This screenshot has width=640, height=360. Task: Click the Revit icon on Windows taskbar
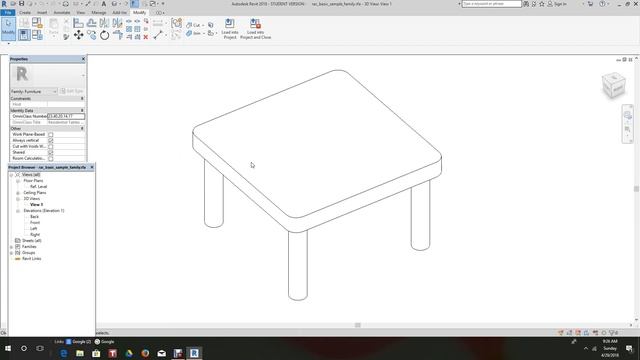(x=194, y=353)
